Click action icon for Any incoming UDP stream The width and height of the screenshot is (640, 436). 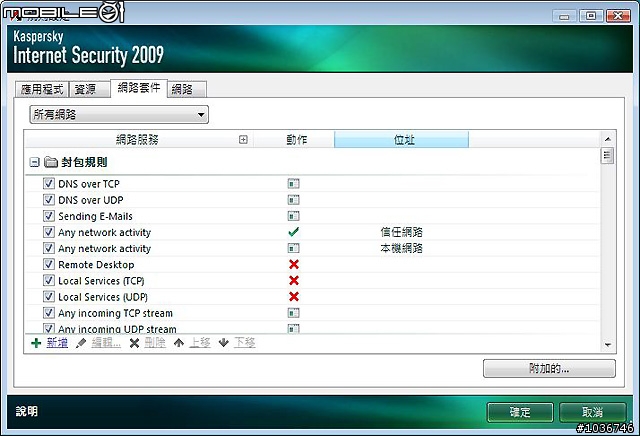293,328
